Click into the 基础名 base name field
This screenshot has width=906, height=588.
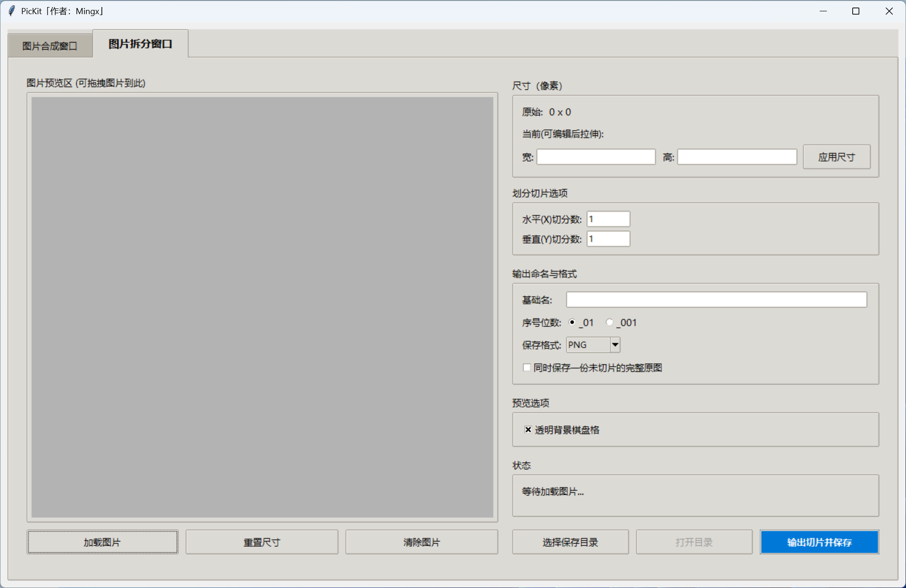coord(716,299)
